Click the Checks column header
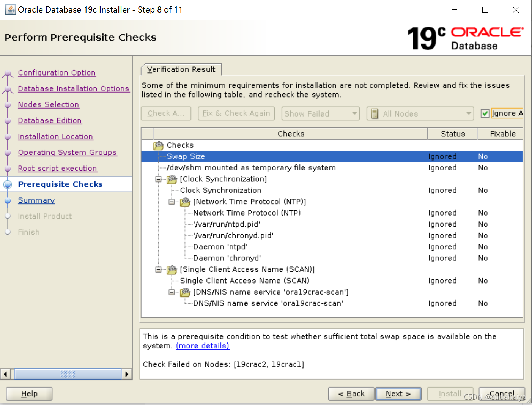Screen dimensions: 532x405 291,134
